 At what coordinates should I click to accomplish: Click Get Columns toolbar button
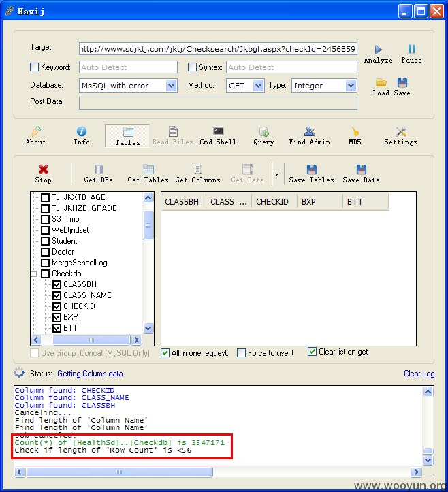[x=197, y=174]
